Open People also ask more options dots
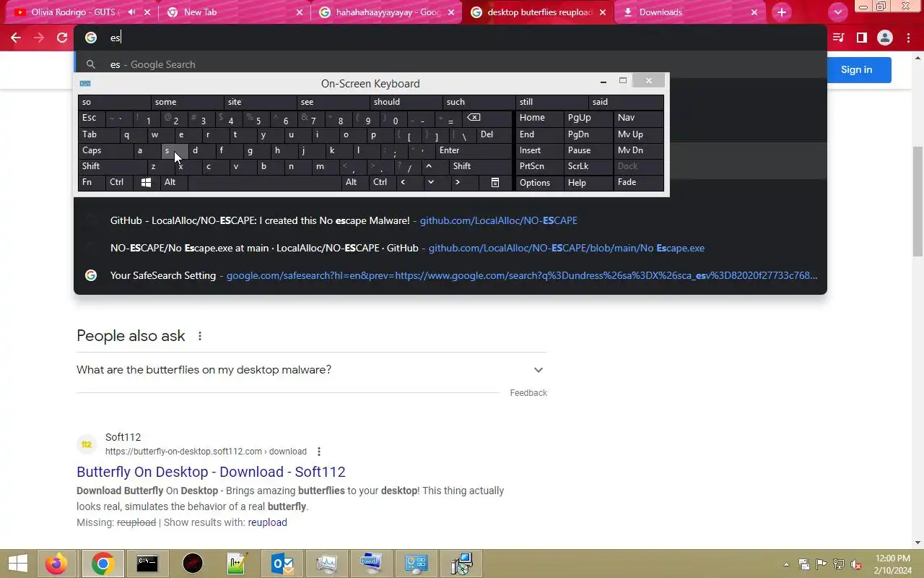 pyautogui.click(x=200, y=336)
